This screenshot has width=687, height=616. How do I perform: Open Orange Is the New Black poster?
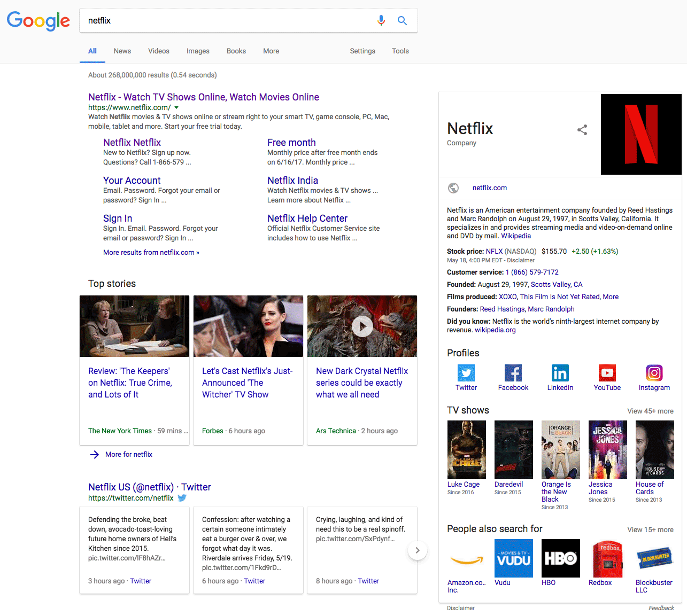click(561, 450)
